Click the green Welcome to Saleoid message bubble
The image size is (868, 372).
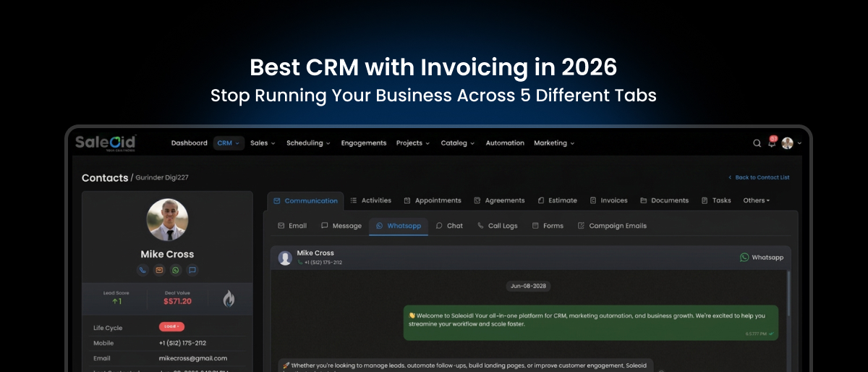click(591, 323)
